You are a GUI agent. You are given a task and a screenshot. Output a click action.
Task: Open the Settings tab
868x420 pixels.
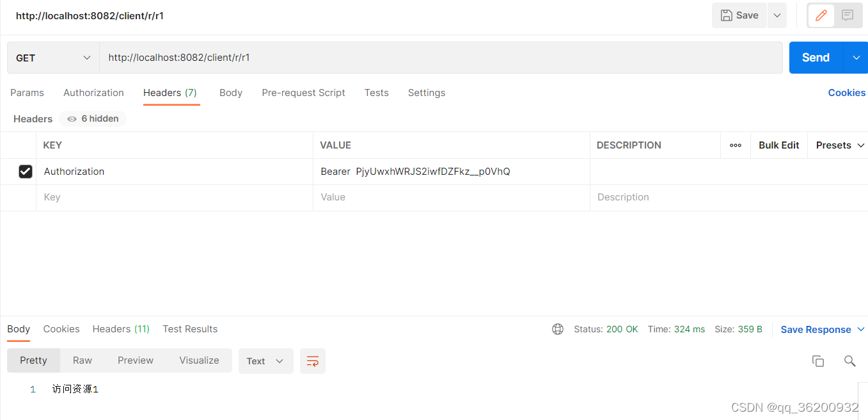pyautogui.click(x=427, y=93)
